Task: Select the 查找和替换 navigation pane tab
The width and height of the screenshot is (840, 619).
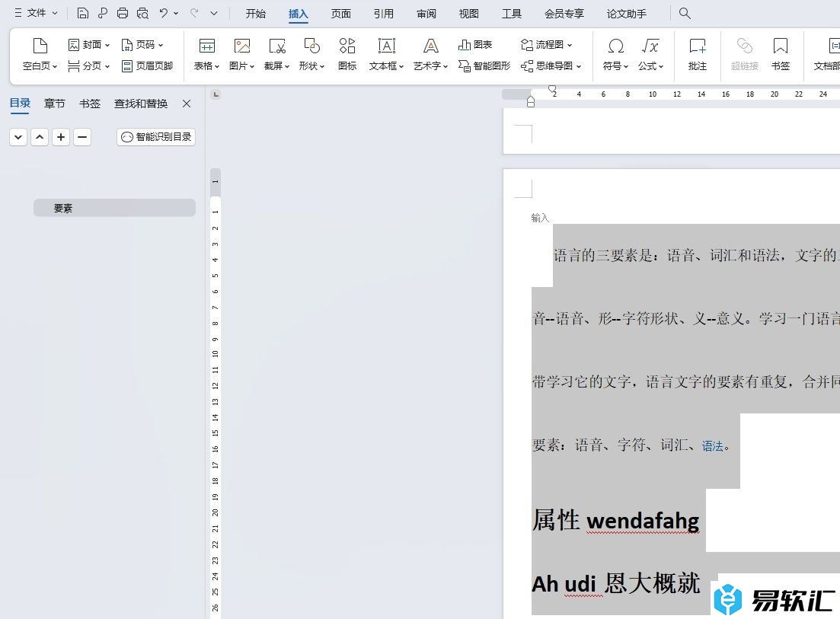Action: [x=141, y=104]
